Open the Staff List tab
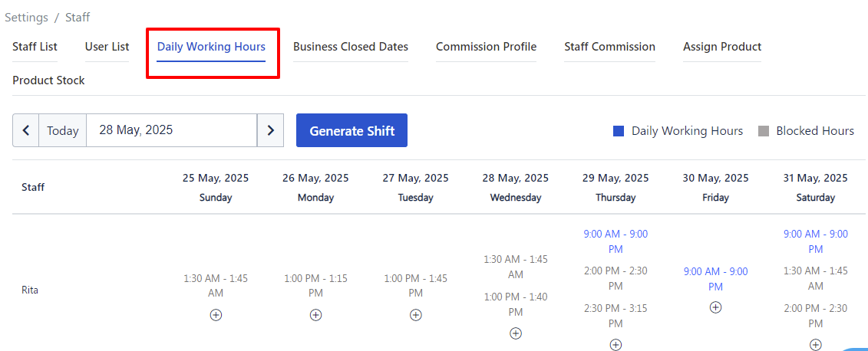The width and height of the screenshot is (868, 351). pyautogui.click(x=35, y=47)
